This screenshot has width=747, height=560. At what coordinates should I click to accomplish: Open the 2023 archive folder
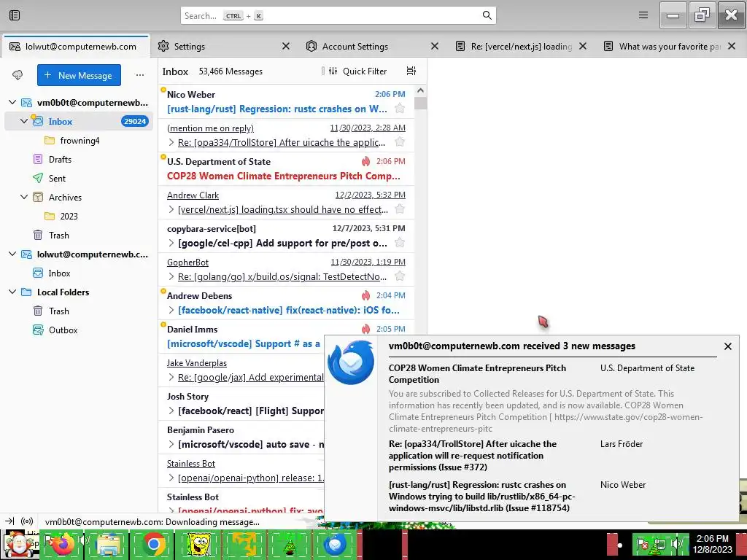pos(69,216)
